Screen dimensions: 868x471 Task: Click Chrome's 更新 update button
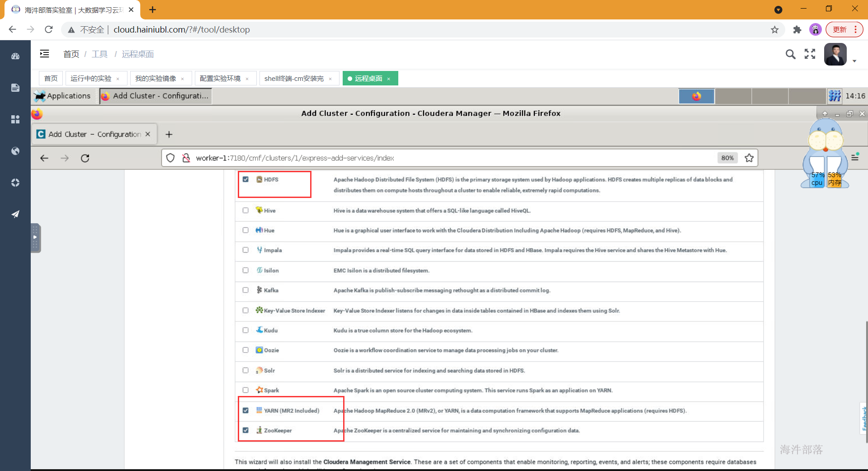(844, 29)
